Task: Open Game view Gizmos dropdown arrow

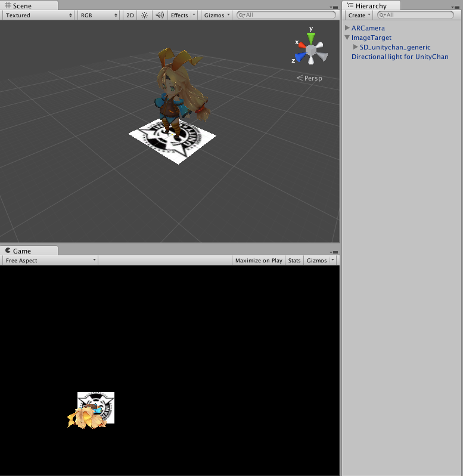Action: click(333, 260)
